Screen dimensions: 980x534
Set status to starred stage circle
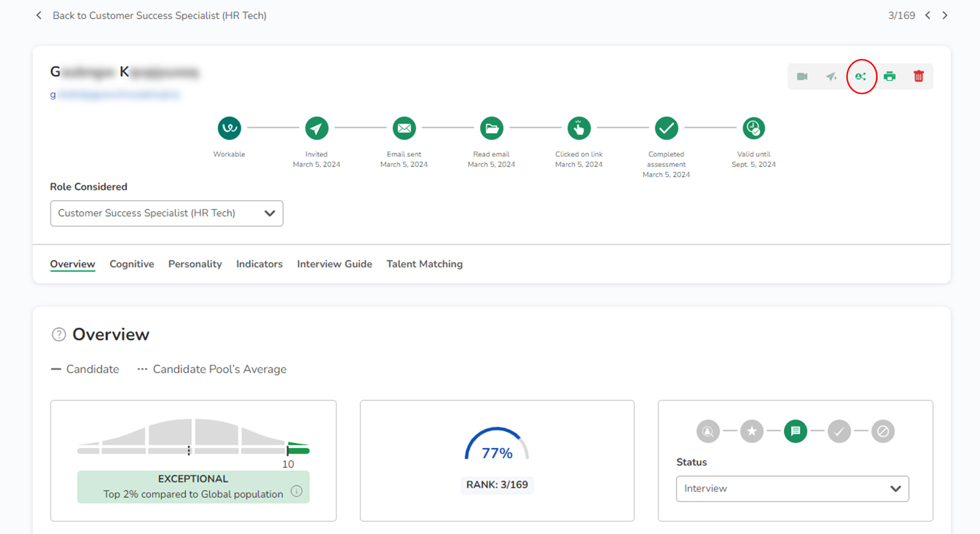click(752, 432)
